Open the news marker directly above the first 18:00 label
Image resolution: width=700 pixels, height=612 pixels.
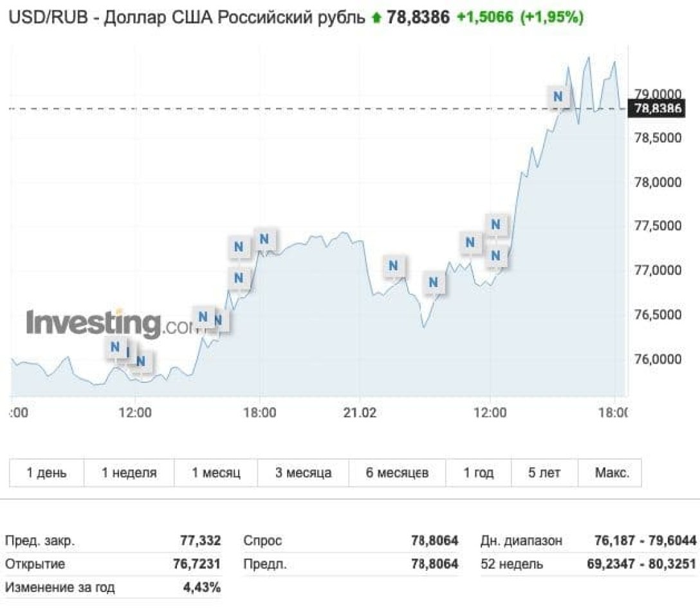(x=264, y=239)
